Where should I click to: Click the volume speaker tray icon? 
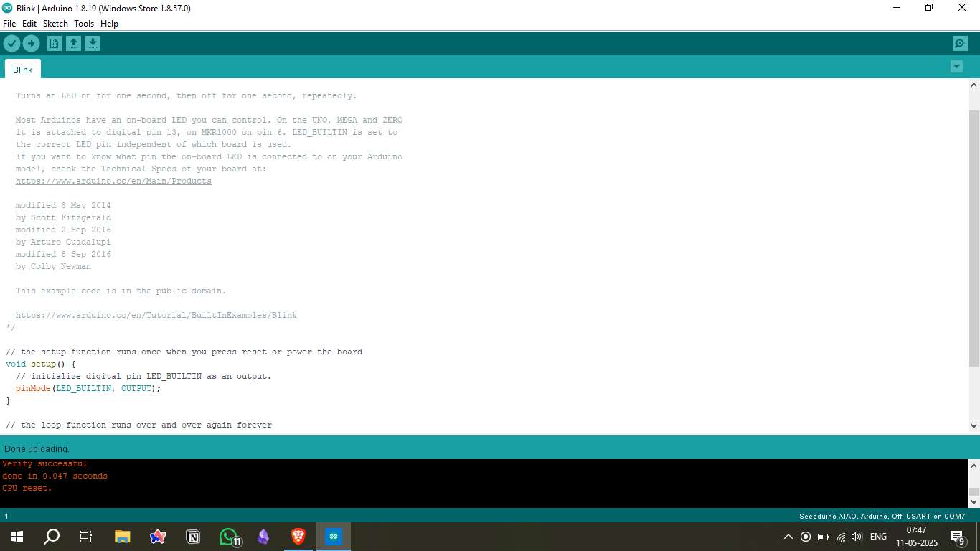pos(857,537)
